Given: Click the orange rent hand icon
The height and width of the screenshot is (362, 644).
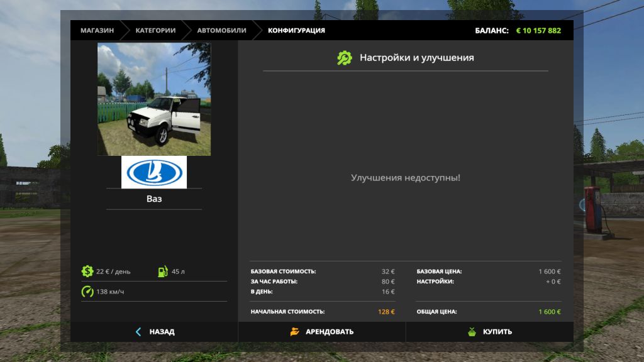Looking at the screenshot, I should [294, 332].
